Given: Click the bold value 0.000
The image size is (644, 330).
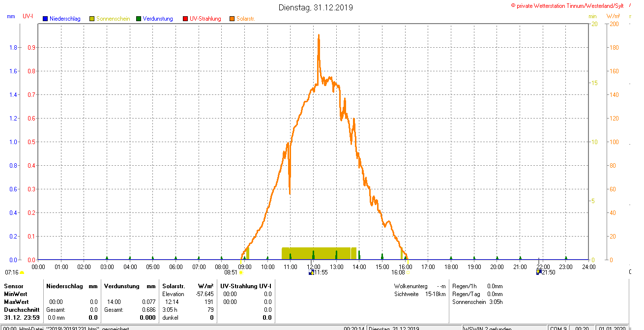Looking at the screenshot, I should click(x=147, y=318).
